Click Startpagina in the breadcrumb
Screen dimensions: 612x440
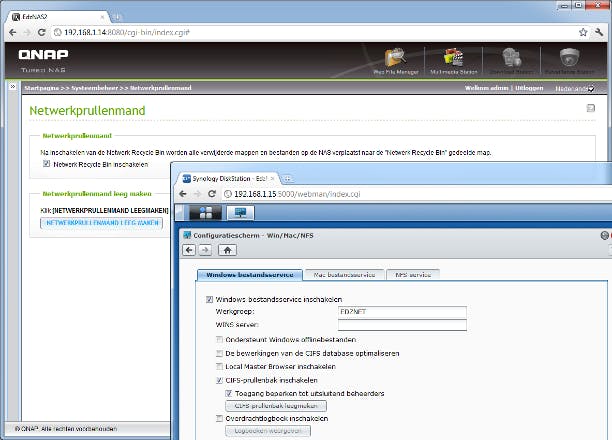(41, 88)
